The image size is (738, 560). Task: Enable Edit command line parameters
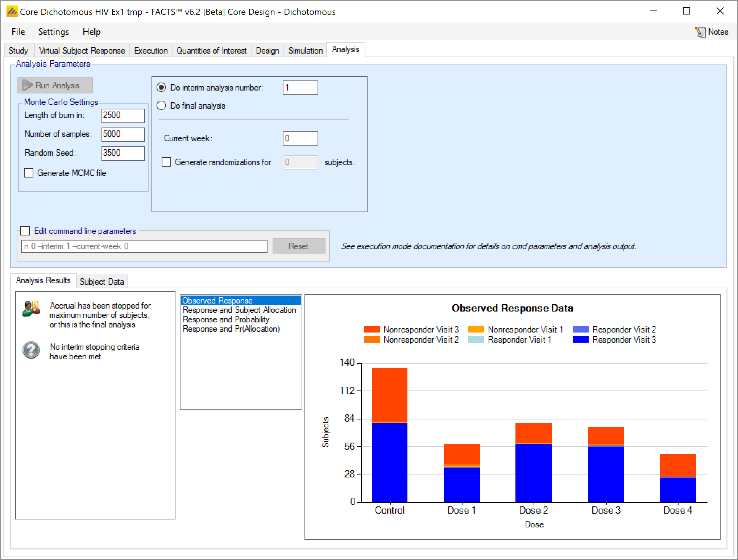click(25, 231)
